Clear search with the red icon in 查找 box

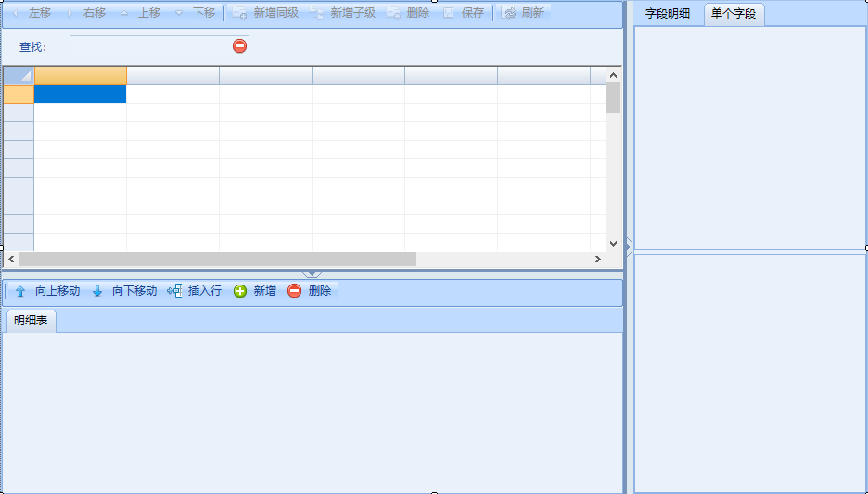pyautogui.click(x=239, y=46)
